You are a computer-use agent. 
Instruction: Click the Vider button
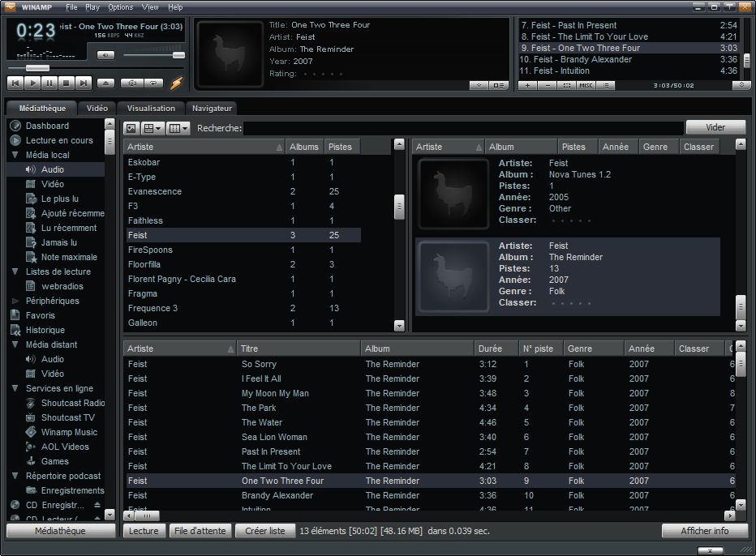[715, 127]
